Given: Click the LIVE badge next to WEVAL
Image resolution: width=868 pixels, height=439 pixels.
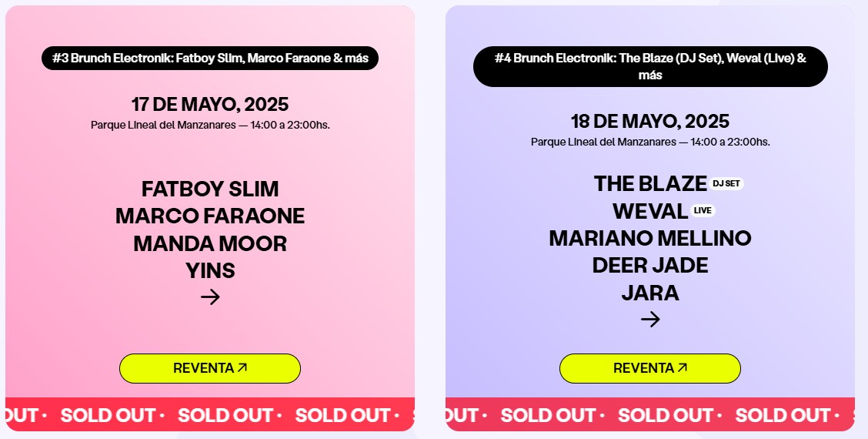Looking at the screenshot, I should [703, 210].
